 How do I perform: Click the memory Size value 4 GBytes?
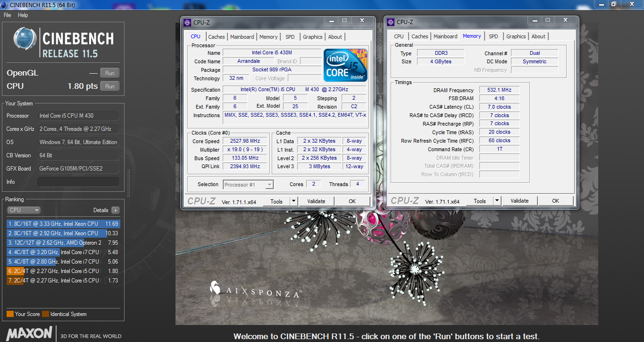click(440, 62)
